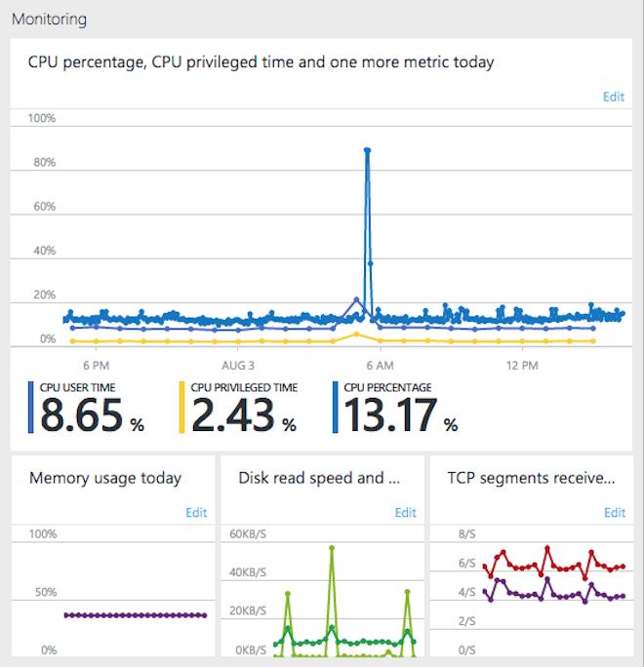This screenshot has width=644, height=667.
Task: Click the 12 PM time axis label
Action: point(522,366)
